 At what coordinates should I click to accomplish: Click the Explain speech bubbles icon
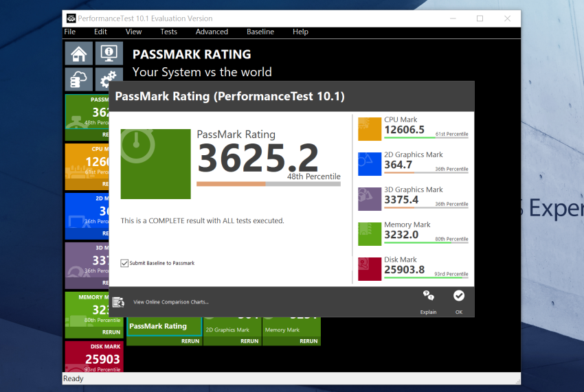[428, 296]
